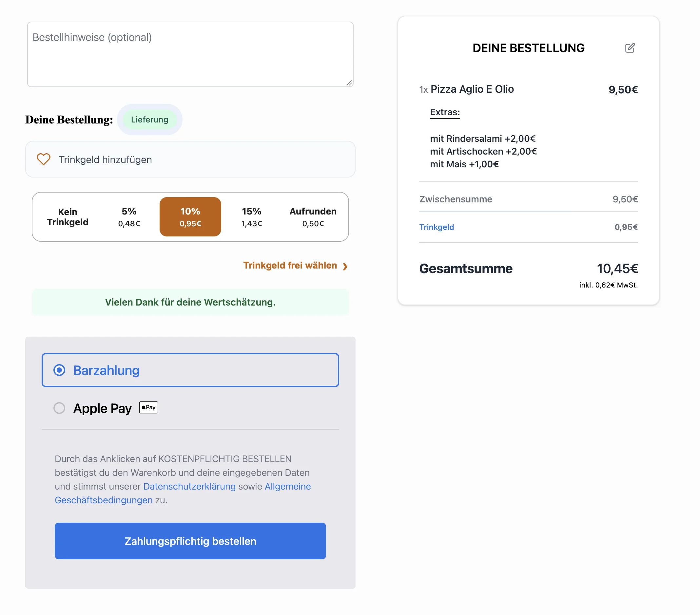Screen dimensions: 700x615
Task: Click the extra mit Mais +1,00€
Action: pyautogui.click(x=464, y=164)
